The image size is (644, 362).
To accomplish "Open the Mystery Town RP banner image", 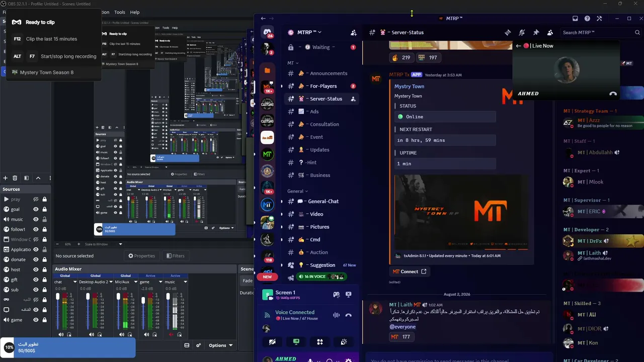I will pos(461,212).
